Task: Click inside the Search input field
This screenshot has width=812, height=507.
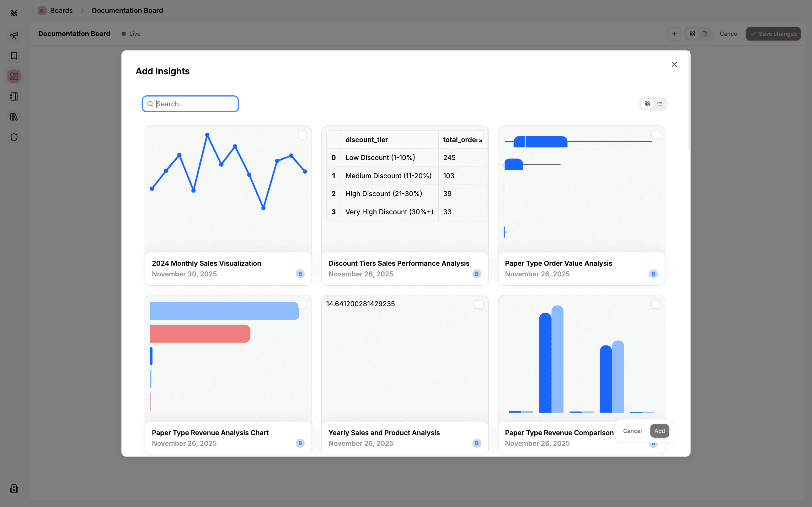Action: [190, 104]
